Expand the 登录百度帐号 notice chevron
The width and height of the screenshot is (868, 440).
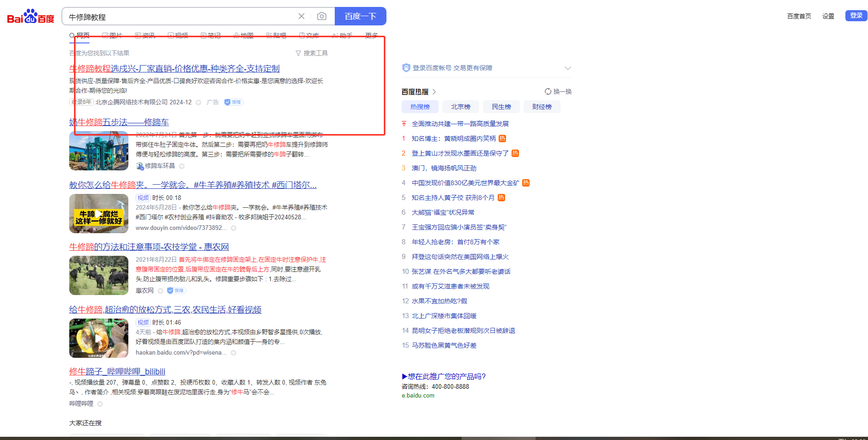click(567, 68)
